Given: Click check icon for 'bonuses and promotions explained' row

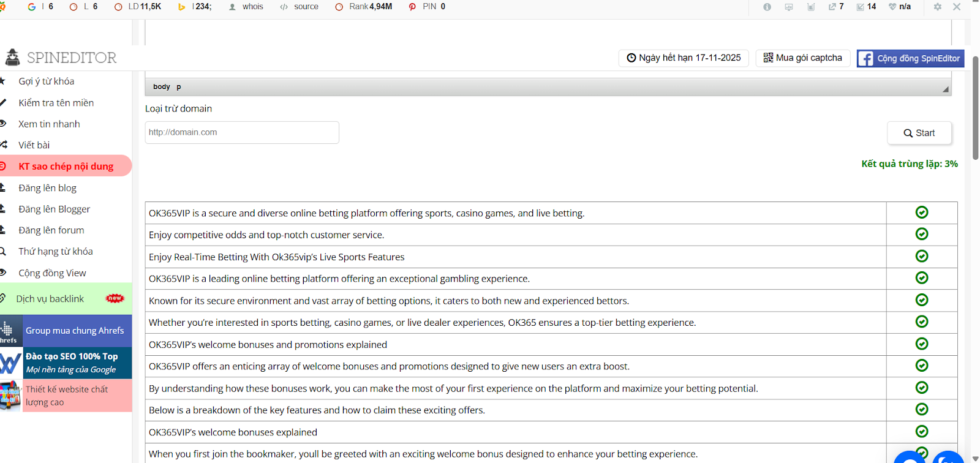Looking at the screenshot, I should point(922,344).
